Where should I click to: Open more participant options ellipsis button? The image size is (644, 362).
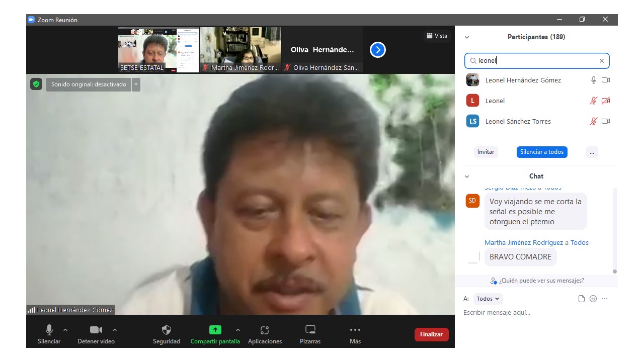pyautogui.click(x=592, y=152)
